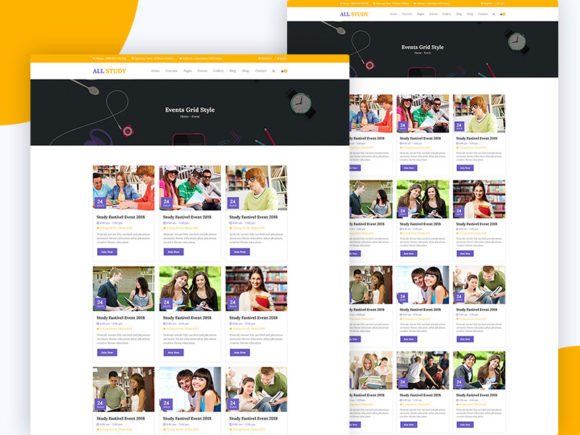Click date badge 24 on front page two girls on grass photo
580x435 pixels.
(x=166, y=304)
